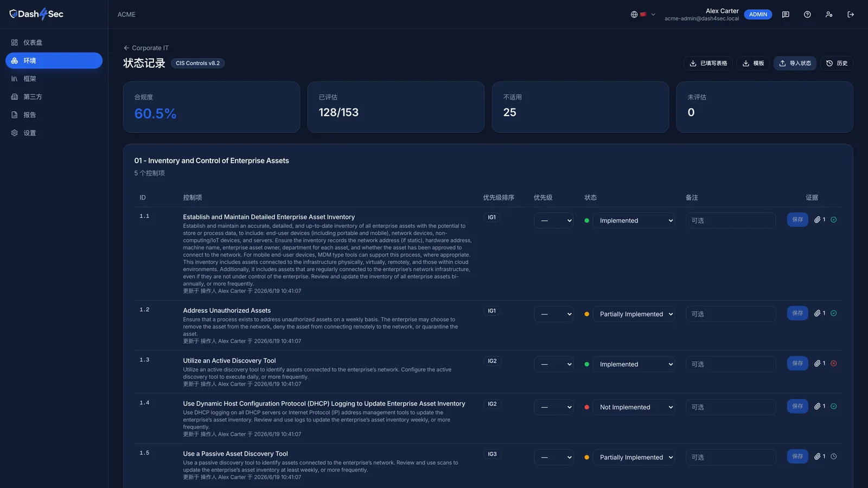This screenshot has height=488, width=868.
Task: Click green check evidence status for 1.4
Action: point(834,406)
